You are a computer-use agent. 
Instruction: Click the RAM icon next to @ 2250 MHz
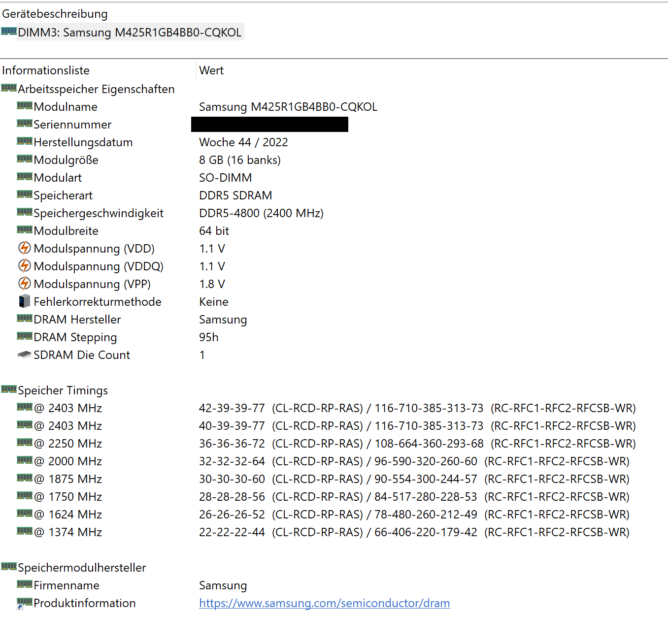tap(25, 443)
